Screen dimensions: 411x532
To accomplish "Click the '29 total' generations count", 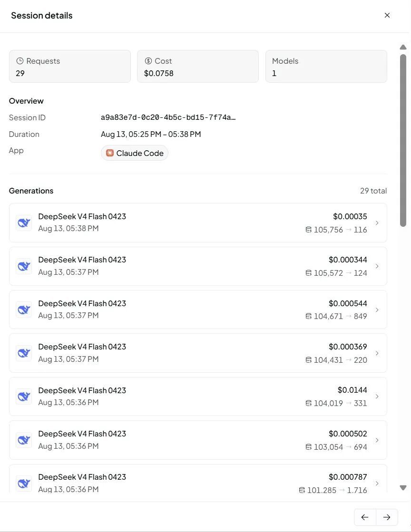I will point(373,191).
